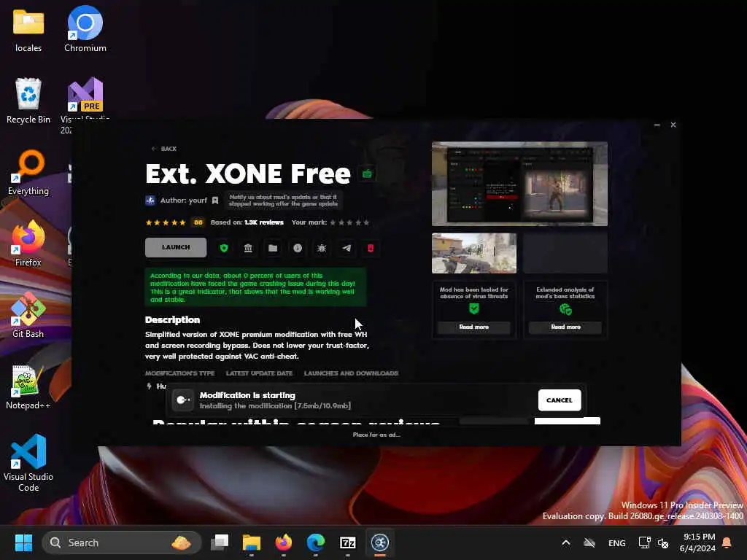Rate the mod with the first star in Your mark

(333, 222)
